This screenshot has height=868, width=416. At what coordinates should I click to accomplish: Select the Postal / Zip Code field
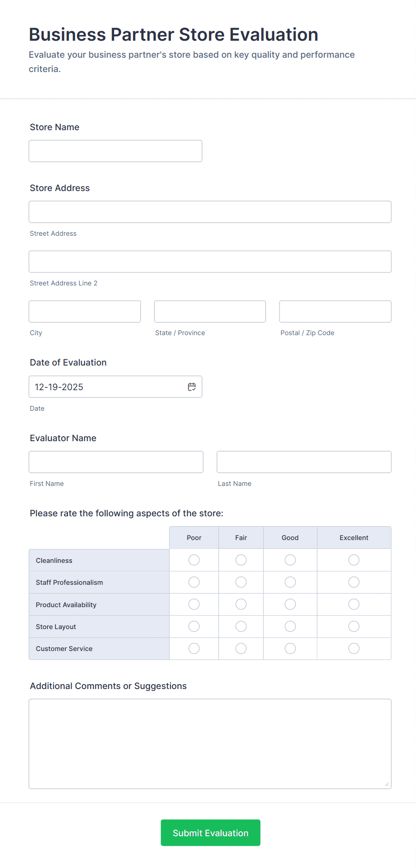[x=335, y=311]
